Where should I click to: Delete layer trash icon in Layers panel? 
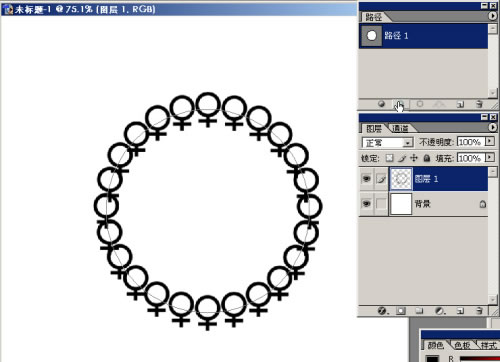tap(479, 311)
